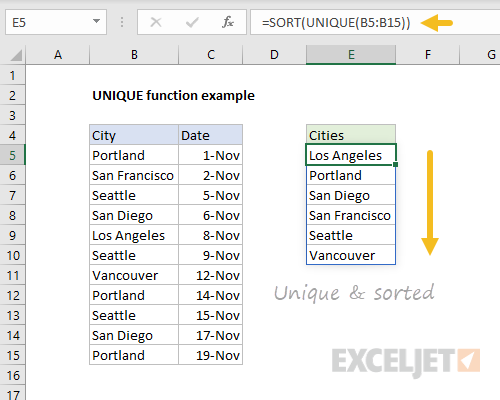This screenshot has height=400, width=500.
Task: Select the Portland cell in row 5
Action: point(134,155)
